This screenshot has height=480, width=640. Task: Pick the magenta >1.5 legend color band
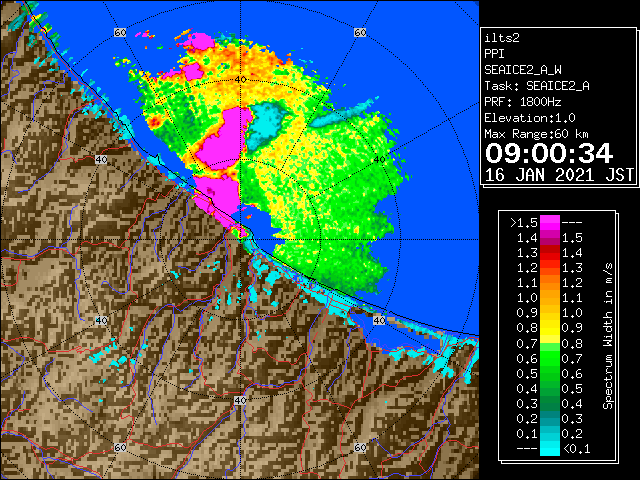(x=550, y=223)
